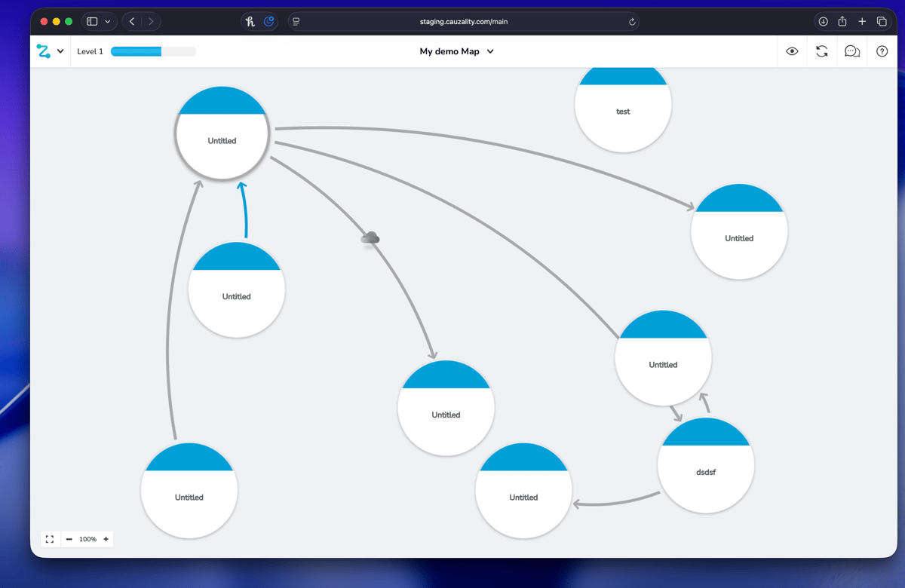The height and width of the screenshot is (588, 905).
Task: Click the refresh arrows icon in header
Action: (822, 51)
